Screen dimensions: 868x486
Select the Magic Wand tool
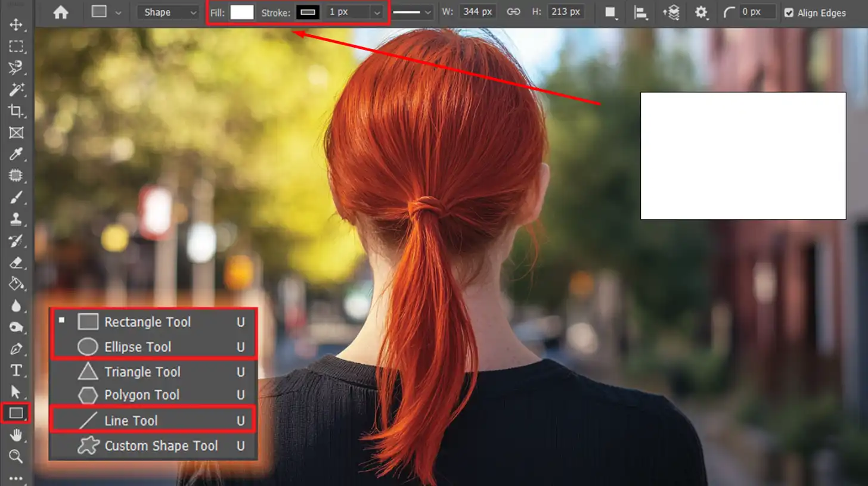point(16,89)
